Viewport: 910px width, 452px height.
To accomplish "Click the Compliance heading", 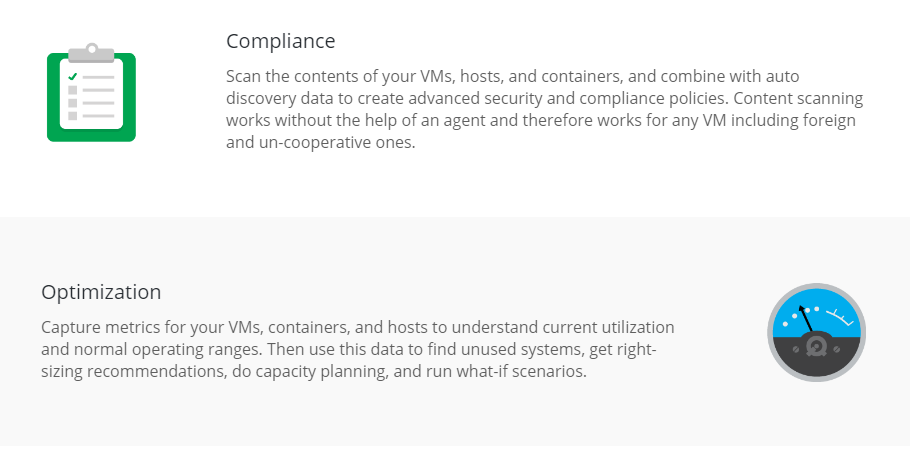I will pyautogui.click(x=280, y=41).
